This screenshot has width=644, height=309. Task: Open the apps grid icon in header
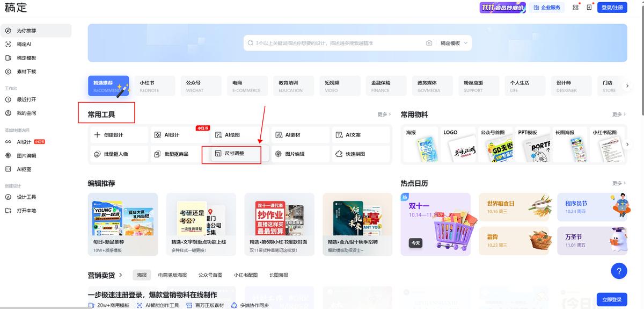[x=576, y=8]
